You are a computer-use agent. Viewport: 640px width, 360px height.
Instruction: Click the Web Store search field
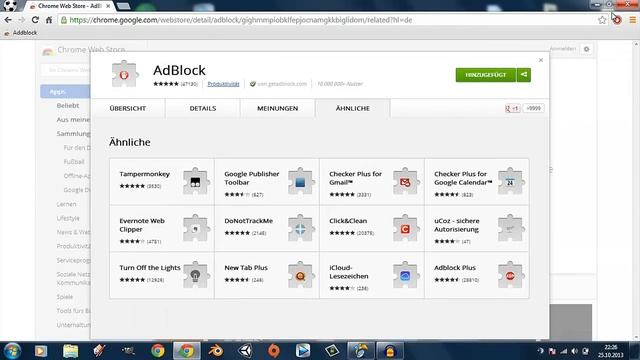pyautogui.click(x=66, y=70)
